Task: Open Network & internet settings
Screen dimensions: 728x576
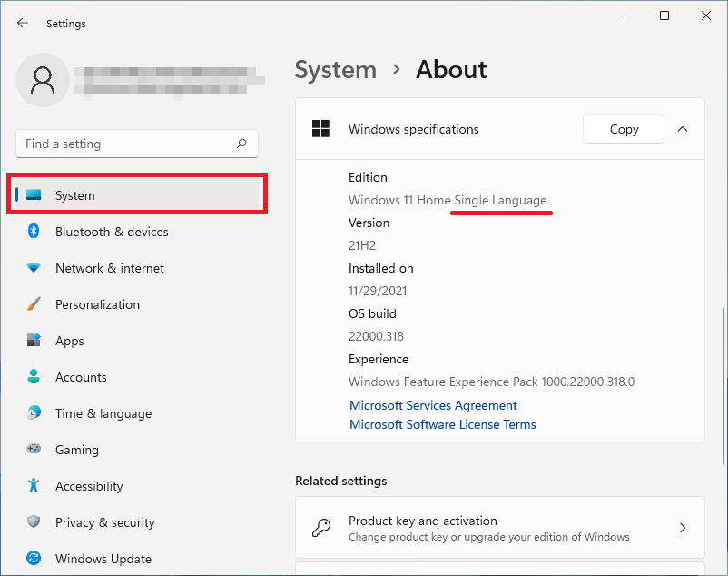Action: 137,268
